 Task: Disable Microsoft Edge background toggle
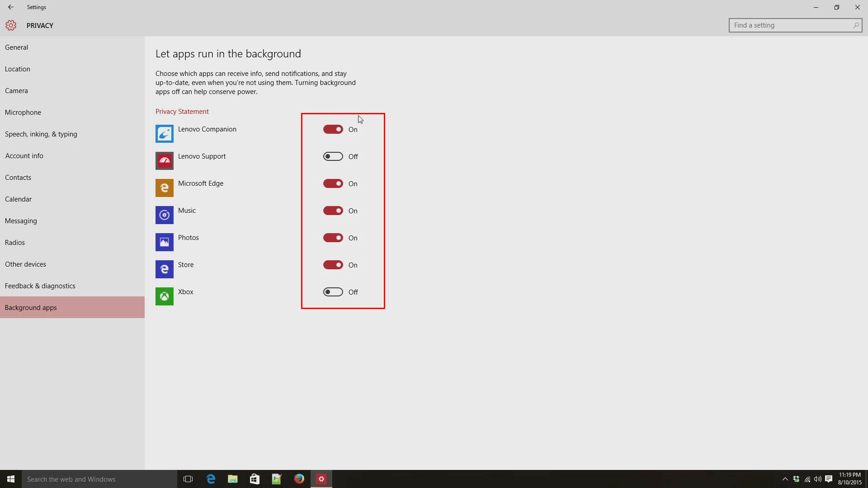pyautogui.click(x=333, y=183)
